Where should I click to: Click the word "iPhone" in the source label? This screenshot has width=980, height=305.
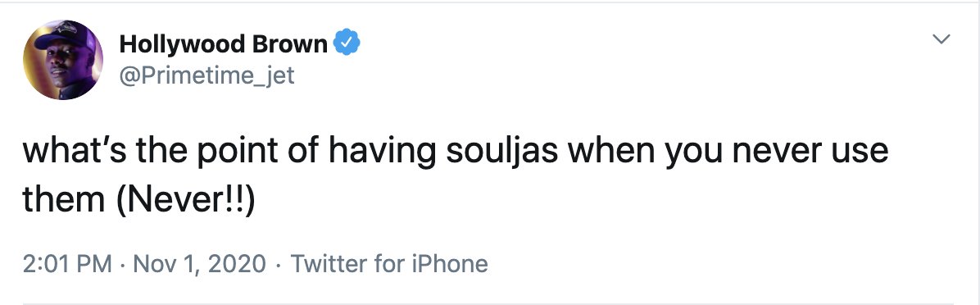click(x=449, y=263)
